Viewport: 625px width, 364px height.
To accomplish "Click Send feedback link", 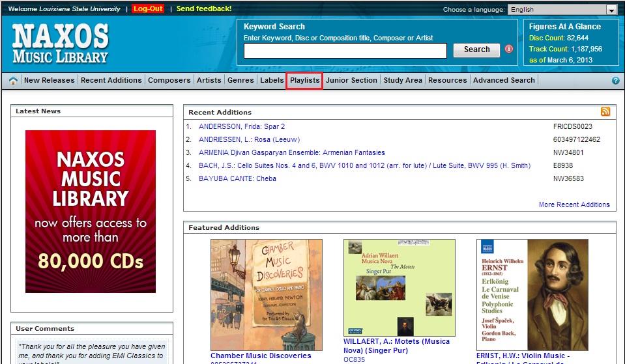I will (x=204, y=8).
